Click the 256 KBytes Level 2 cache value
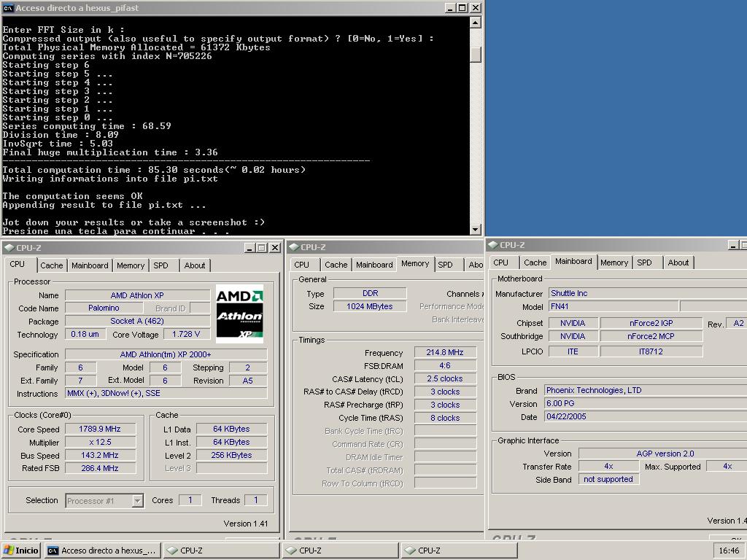The image size is (747, 560). [231, 455]
